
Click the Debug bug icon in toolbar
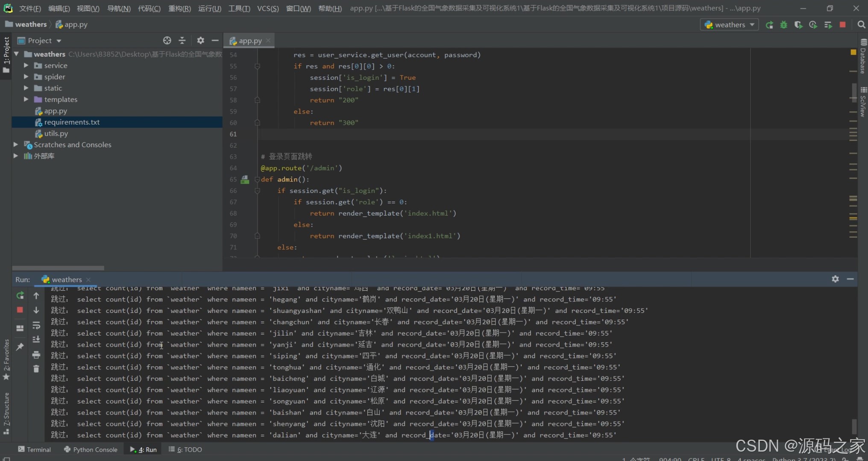[783, 25]
